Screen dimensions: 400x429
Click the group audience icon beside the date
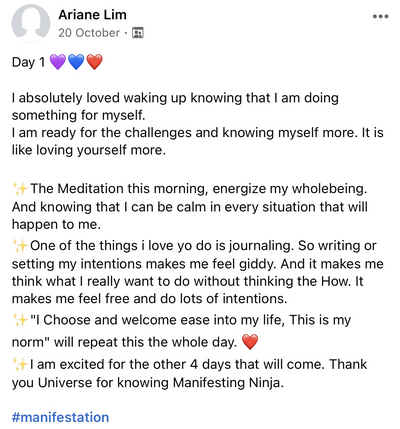click(x=138, y=33)
